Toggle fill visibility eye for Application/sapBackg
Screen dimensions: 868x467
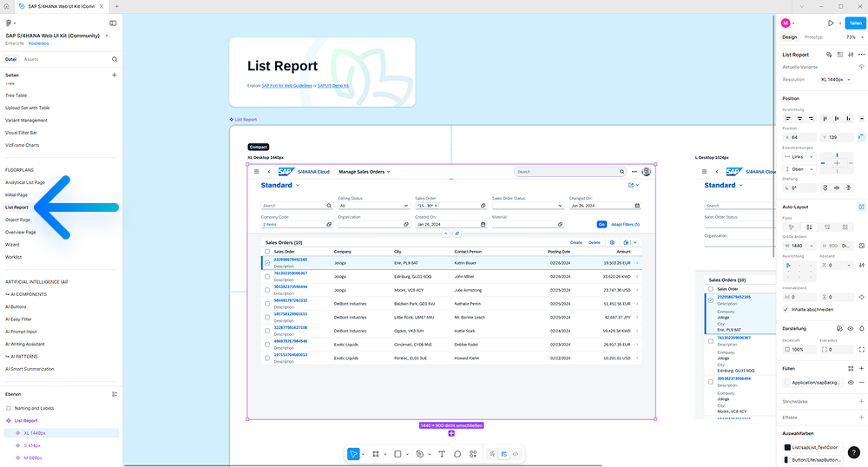coord(851,382)
